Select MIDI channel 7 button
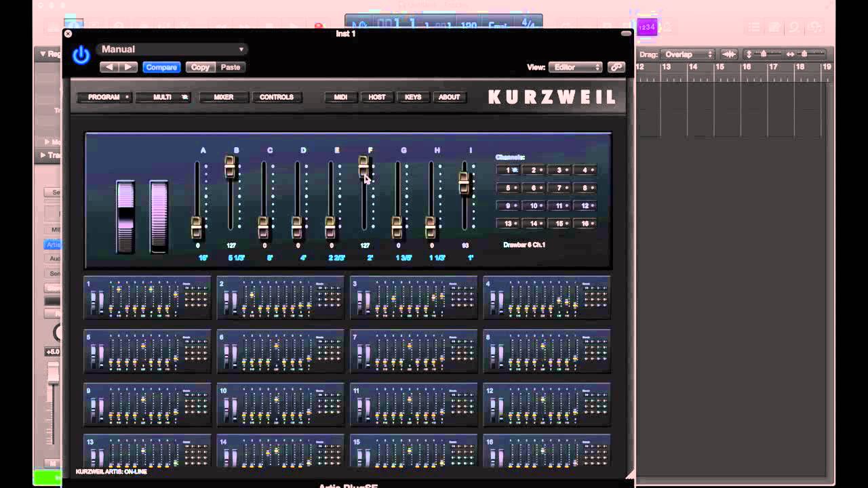The image size is (868, 488). coord(560,188)
